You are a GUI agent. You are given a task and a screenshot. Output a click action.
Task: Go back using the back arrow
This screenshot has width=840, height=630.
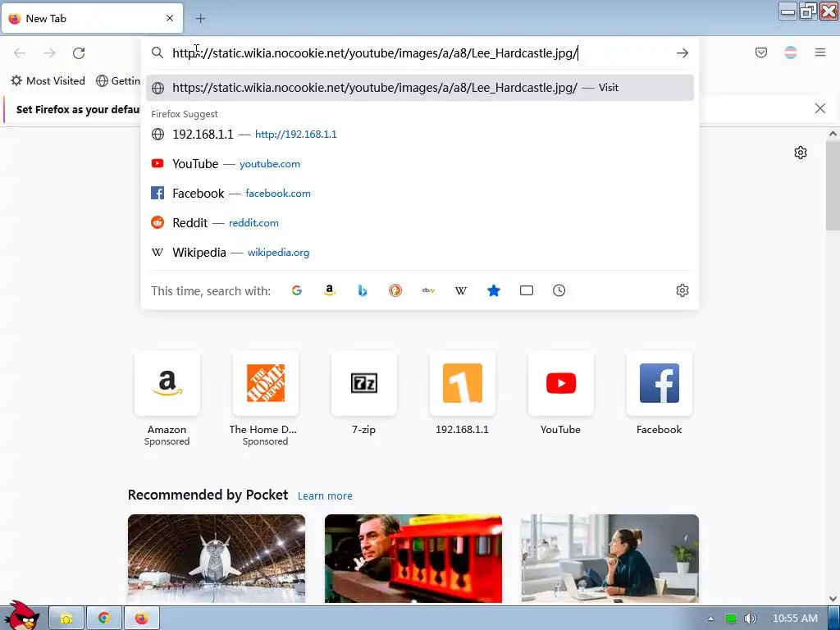coord(20,53)
